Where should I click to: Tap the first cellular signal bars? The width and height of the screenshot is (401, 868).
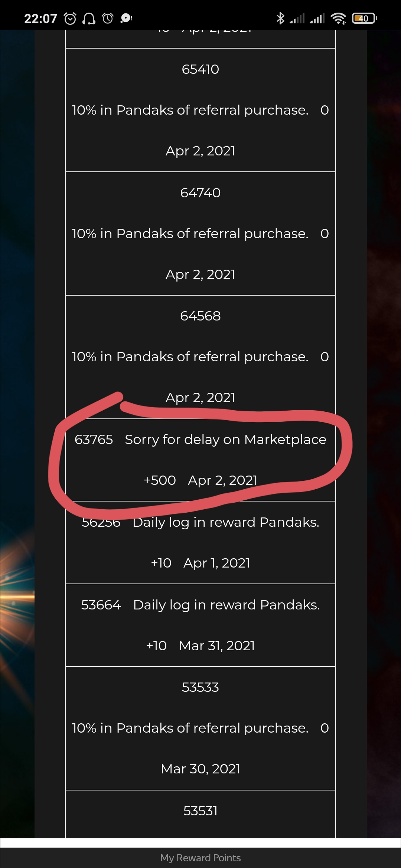(x=297, y=18)
